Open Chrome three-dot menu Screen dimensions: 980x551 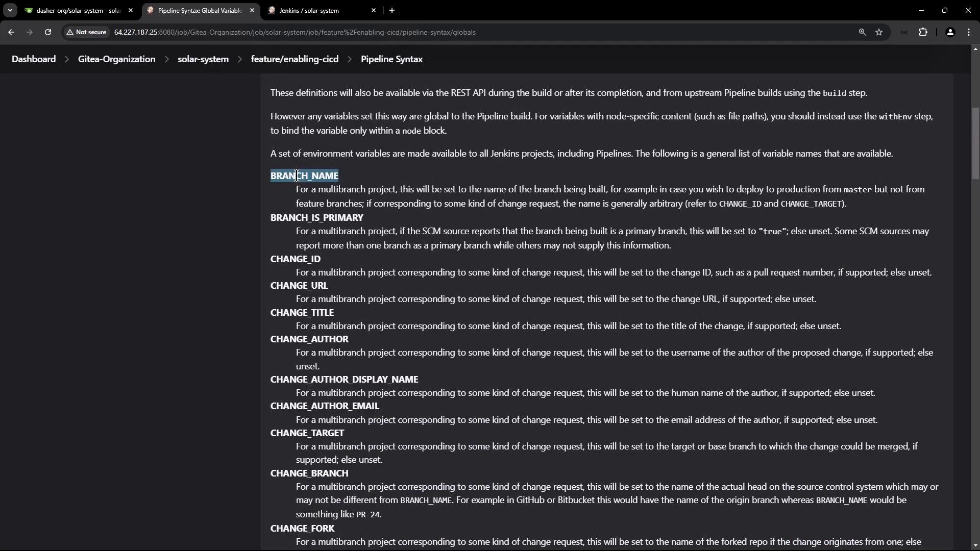point(969,32)
